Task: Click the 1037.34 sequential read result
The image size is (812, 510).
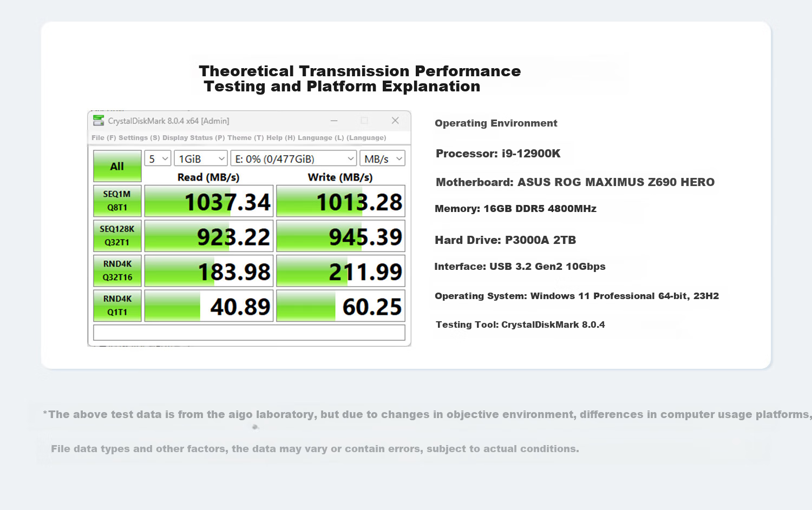Action: [208, 201]
